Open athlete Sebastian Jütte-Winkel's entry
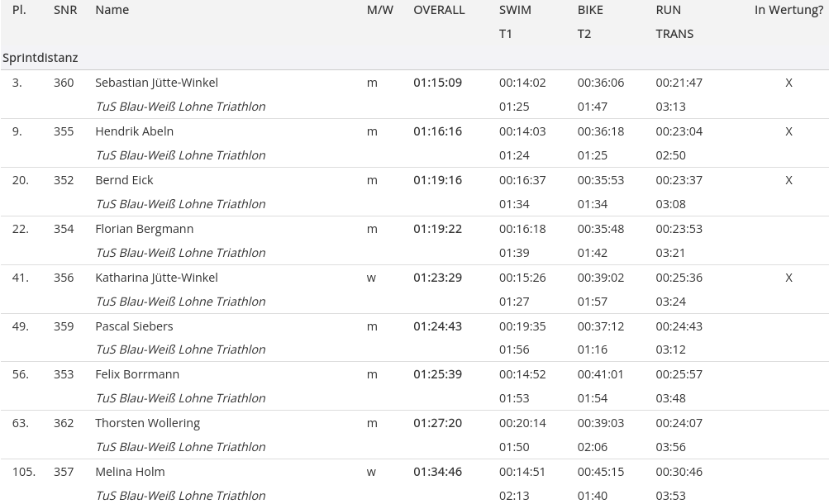 [x=156, y=83]
